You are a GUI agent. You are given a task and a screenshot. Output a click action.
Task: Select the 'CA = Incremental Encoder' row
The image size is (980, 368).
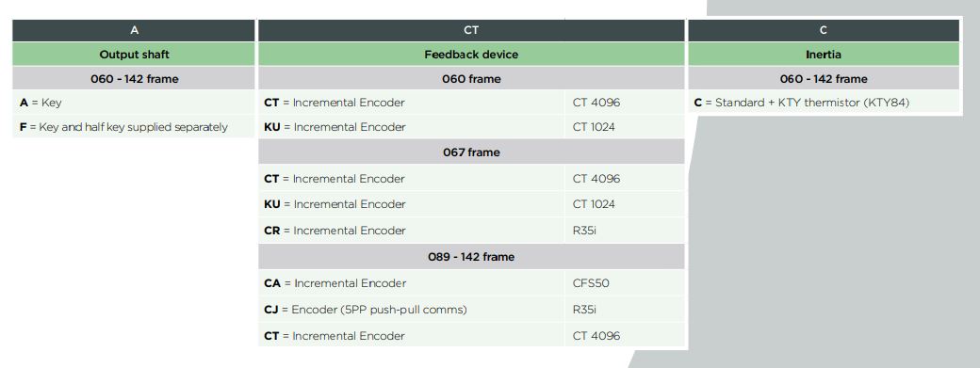pyautogui.click(x=471, y=283)
